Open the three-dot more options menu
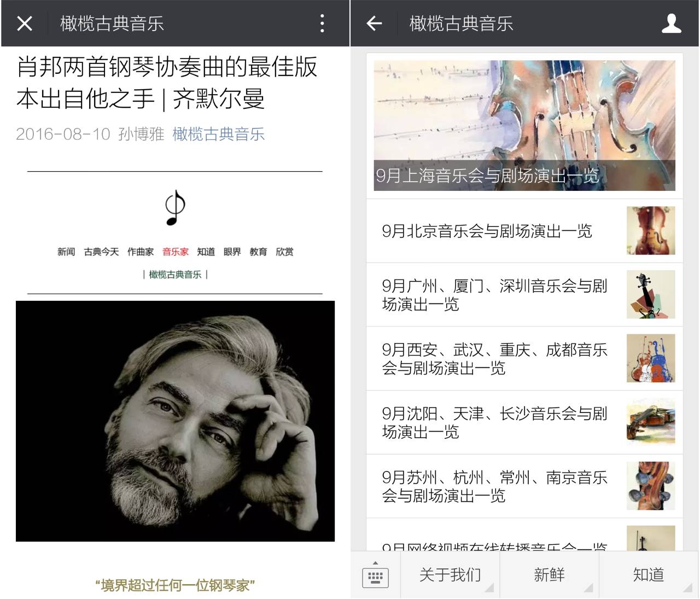 322,24
